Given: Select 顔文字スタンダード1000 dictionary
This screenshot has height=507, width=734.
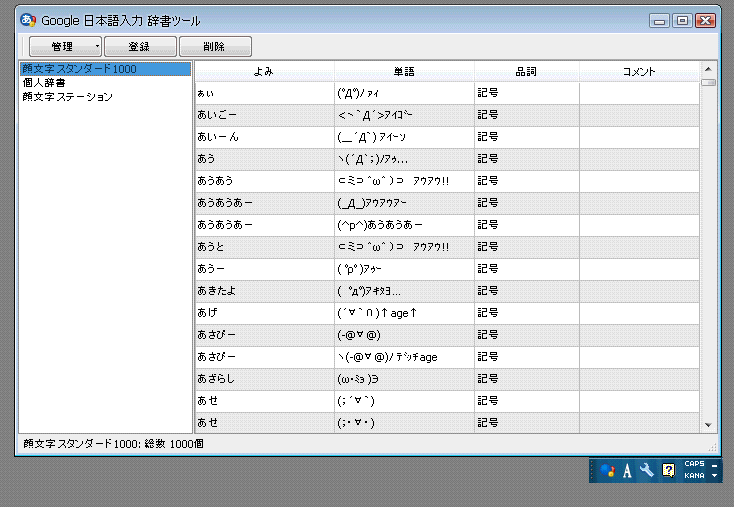Looking at the screenshot, I should [x=105, y=69].
